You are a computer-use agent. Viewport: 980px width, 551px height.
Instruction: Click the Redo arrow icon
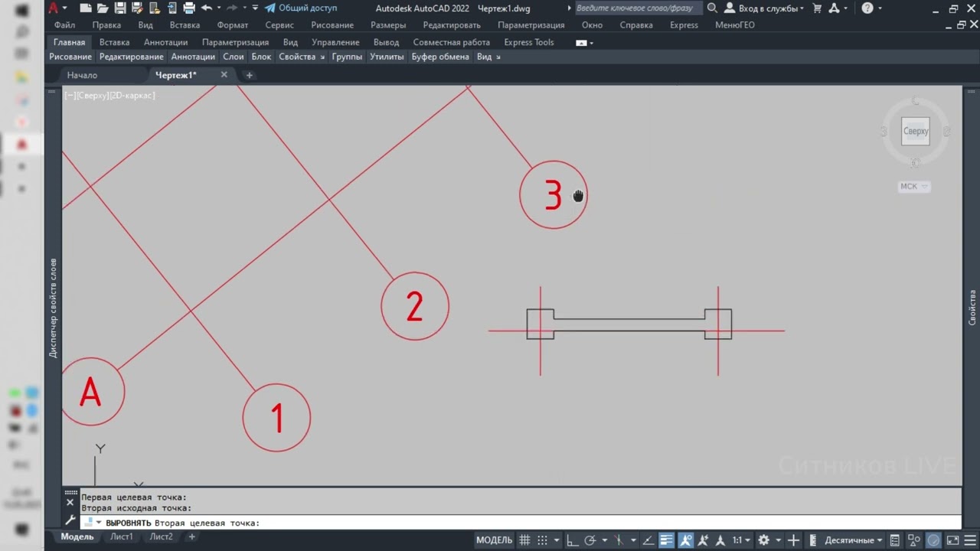(x=232, y=8)
